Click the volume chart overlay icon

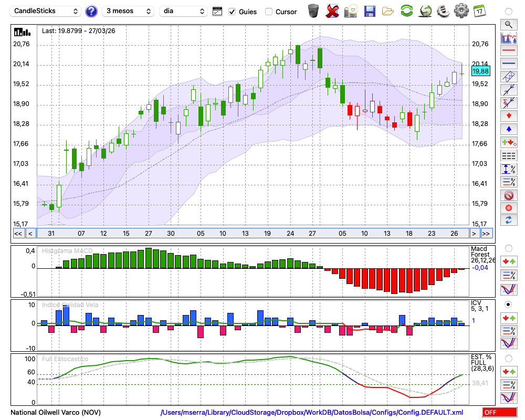tap(509, 37)
